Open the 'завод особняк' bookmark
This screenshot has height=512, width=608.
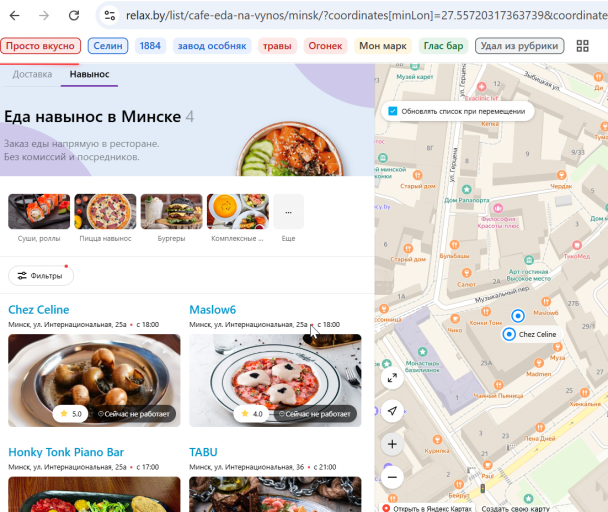[x=212, y=46]
